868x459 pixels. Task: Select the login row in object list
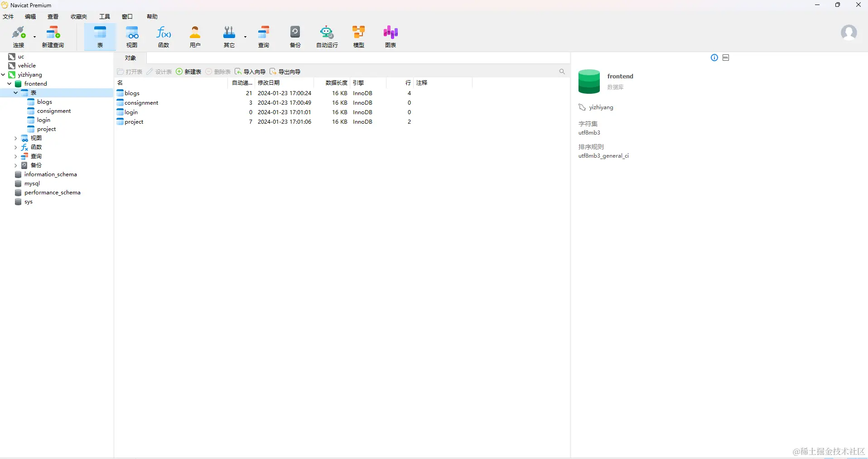coord(293,112)
